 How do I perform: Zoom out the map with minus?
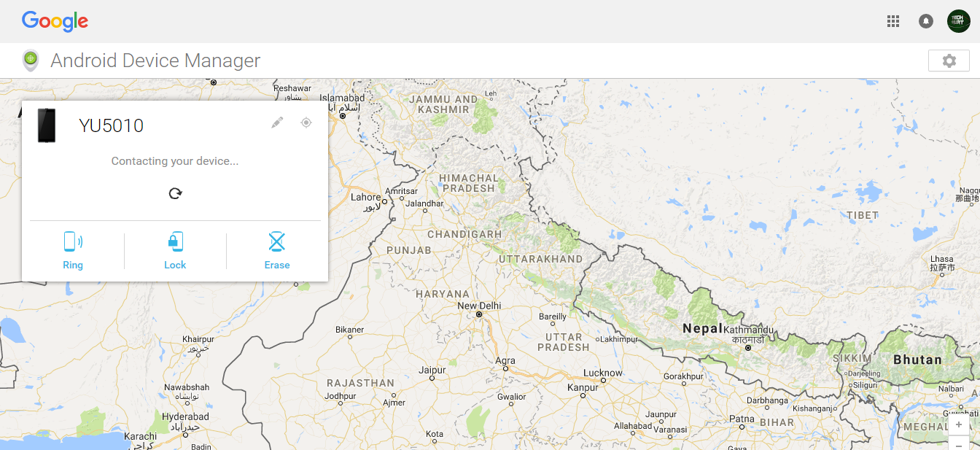(x=958, y=443)
